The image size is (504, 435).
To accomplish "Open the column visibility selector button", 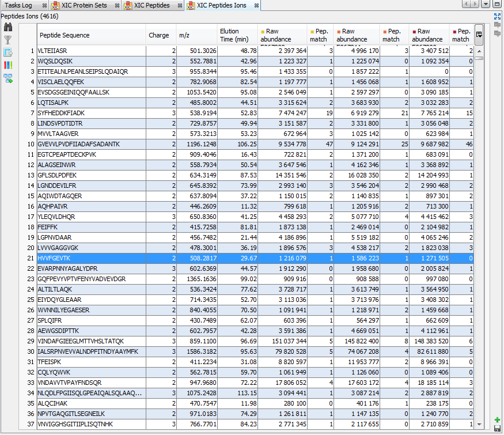I will point(479,35).
